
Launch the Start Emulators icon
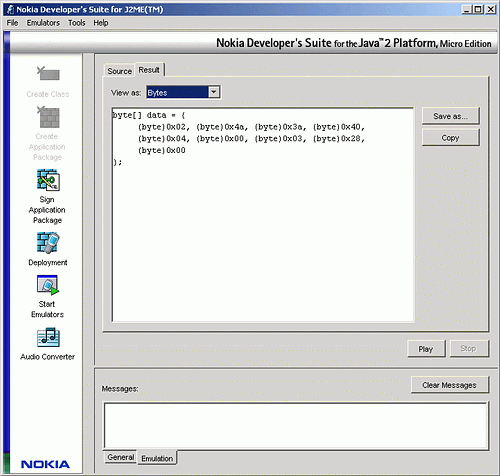click(48, 285)
